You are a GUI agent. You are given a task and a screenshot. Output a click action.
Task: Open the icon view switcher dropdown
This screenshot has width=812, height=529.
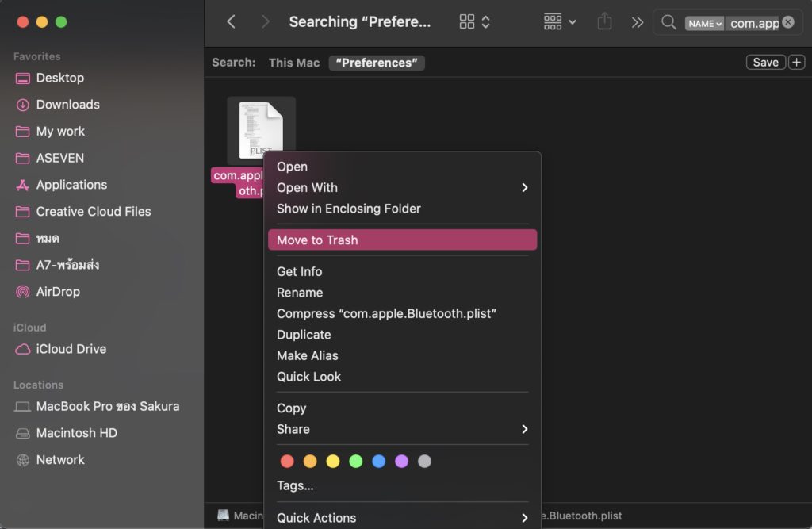pyautogui.click(x=475, y=22)
